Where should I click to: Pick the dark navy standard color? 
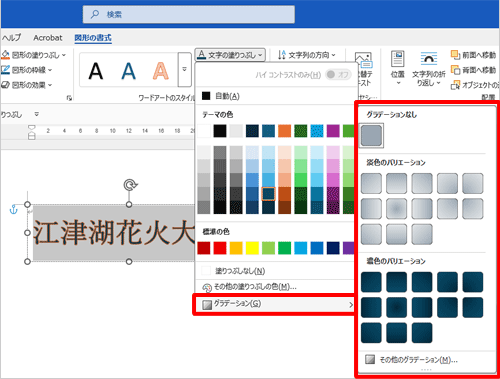(333, 248)
